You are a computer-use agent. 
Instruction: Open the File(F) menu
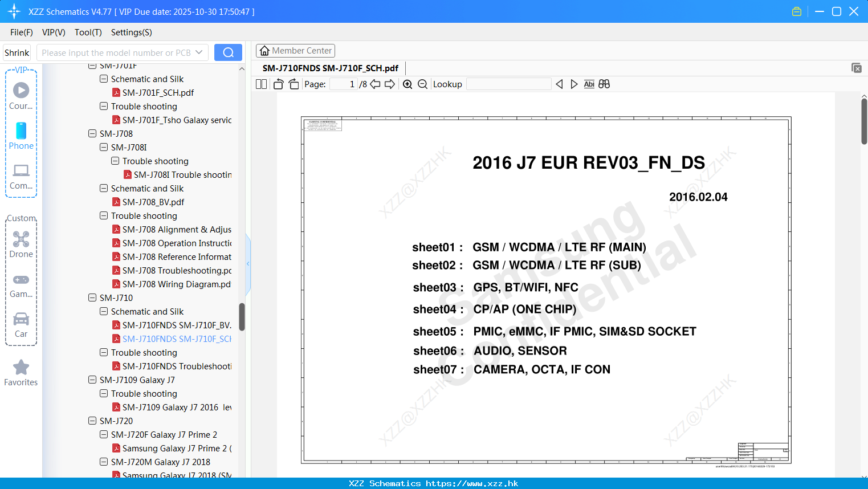(x=22, y=32)
